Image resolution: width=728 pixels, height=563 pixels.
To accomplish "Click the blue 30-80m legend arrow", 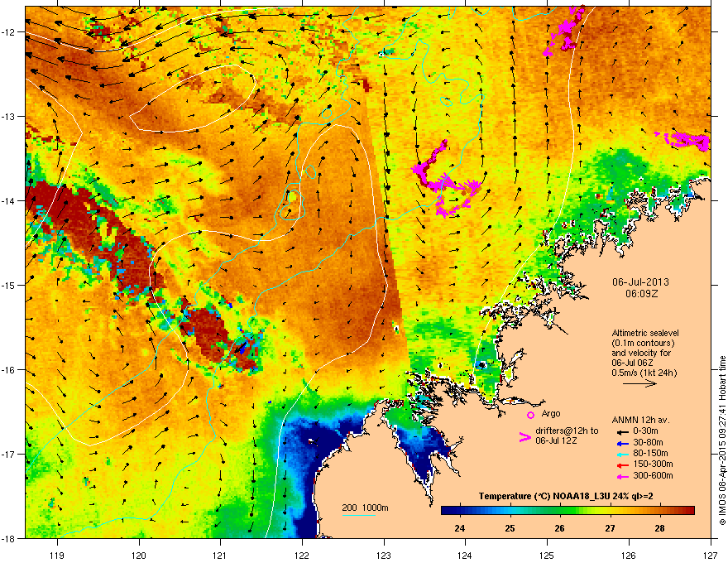I will pos(622,443).
